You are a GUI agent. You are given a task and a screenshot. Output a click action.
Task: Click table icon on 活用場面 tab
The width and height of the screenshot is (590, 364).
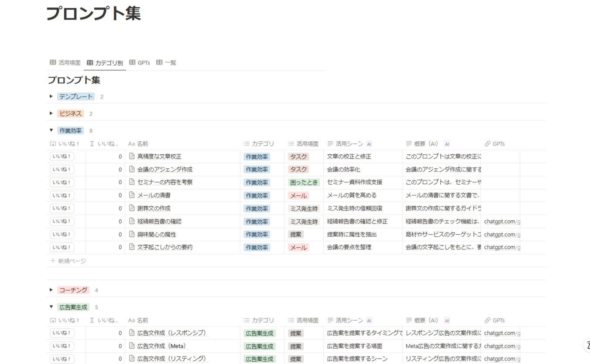pos(53,62)
